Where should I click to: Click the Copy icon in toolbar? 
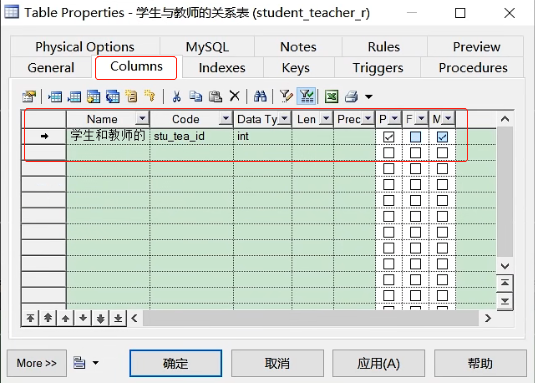[196, 97]
